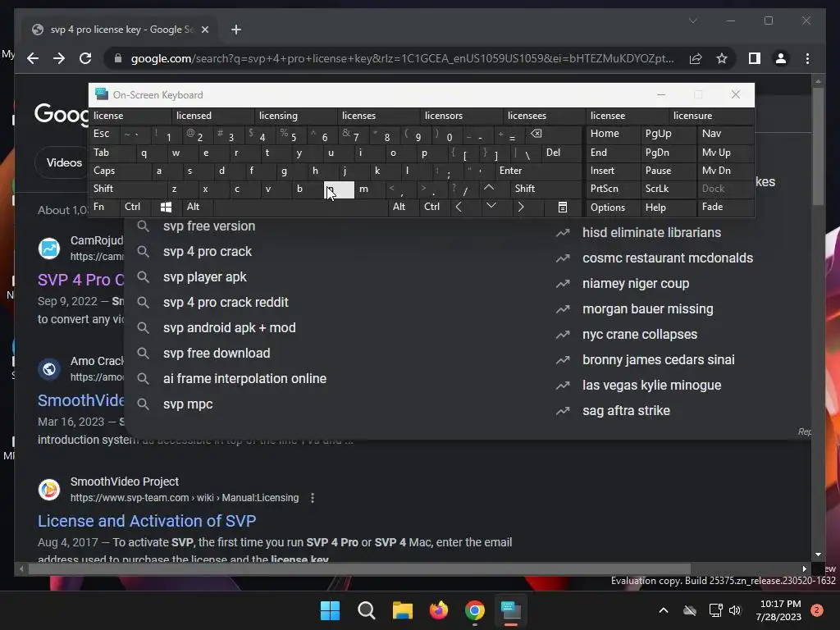The image size is (840, 630).
Task: Select suggestion 'svp player apk'
Action: (204, 277)
